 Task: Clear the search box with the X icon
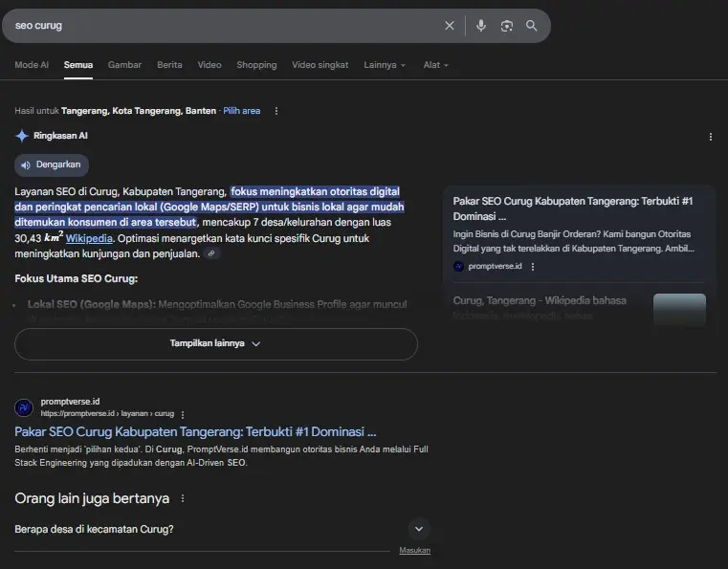coord(449,26)
